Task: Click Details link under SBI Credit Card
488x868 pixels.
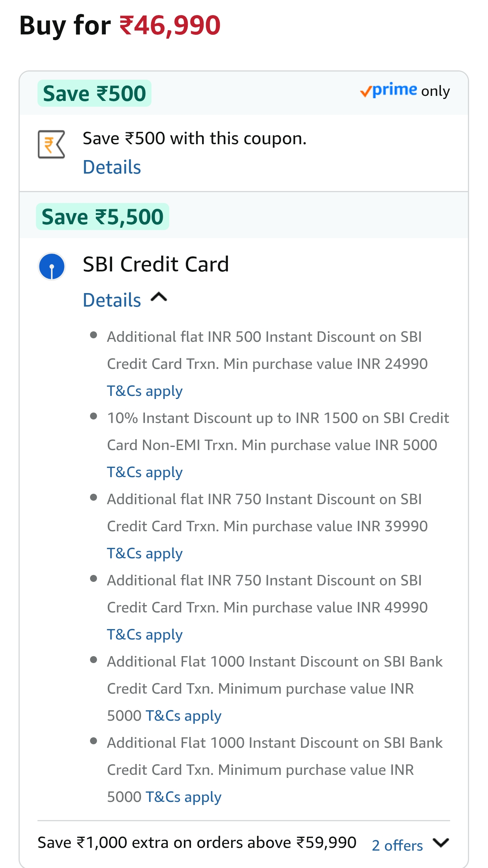Action: pos(112,300)
